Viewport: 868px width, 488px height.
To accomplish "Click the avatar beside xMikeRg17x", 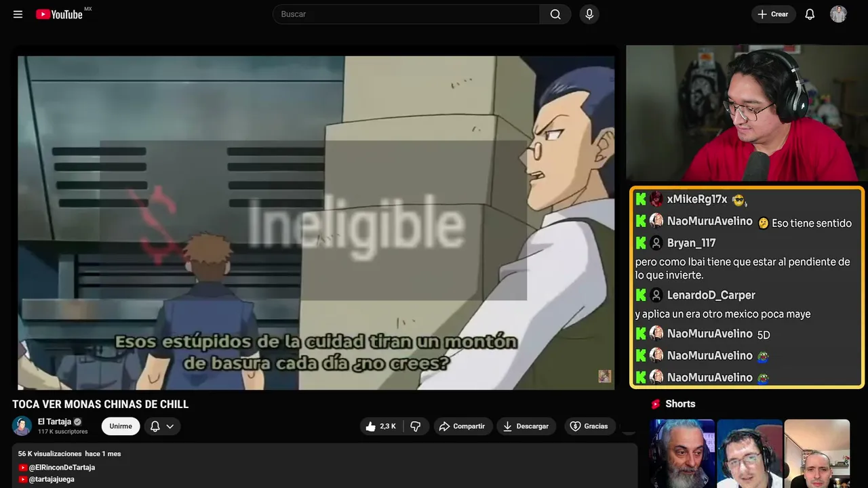I will click(656, 199).
